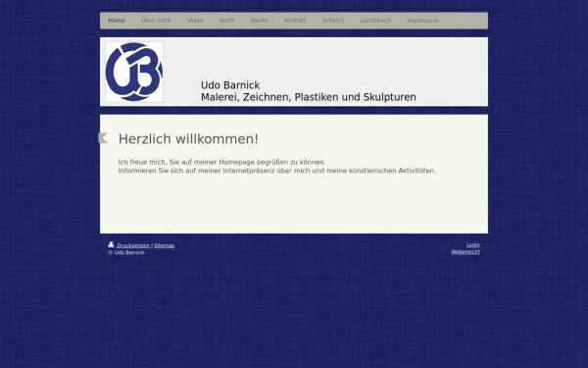Viewport: 588px width, 368px height.
Task: Click the line starting 'Informieren Sie sich'
Action: [277, 171]
